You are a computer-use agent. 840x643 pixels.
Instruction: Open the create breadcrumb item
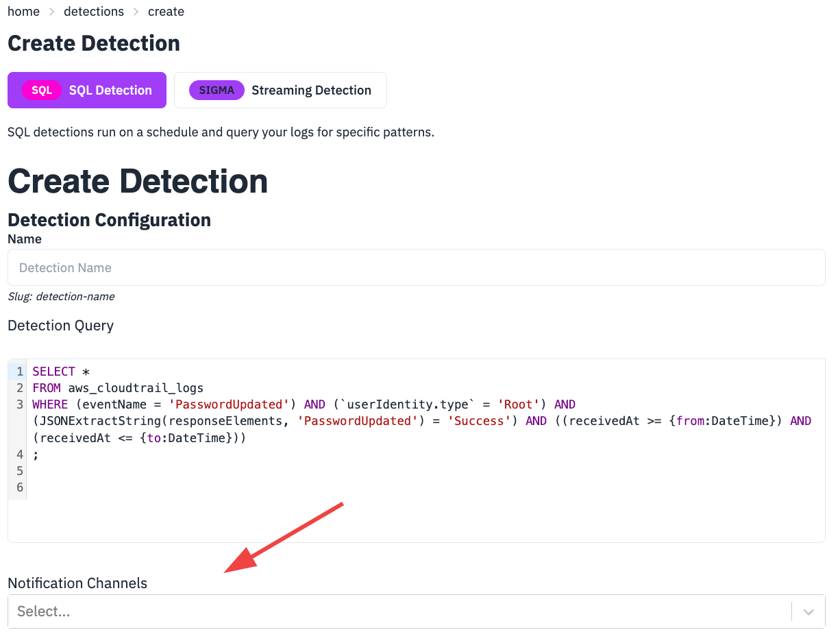coord(166,11)
